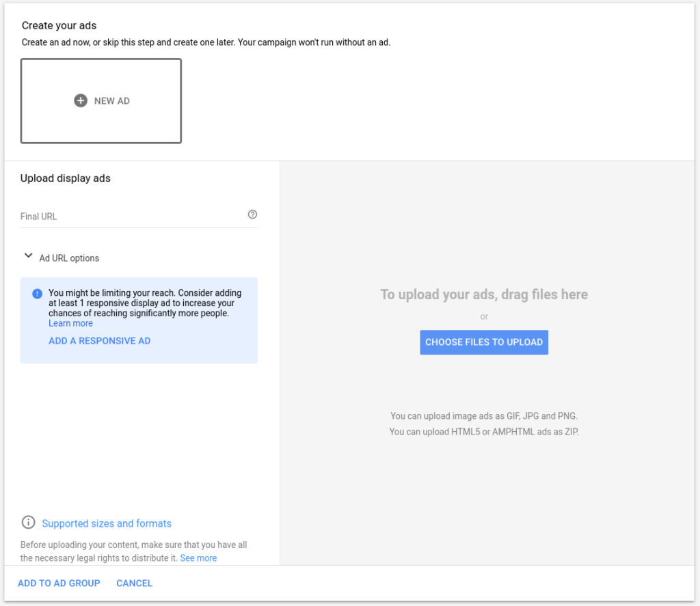Click the blue exclamation info icon
This screenshot has width=700, height=606.
pos(37,294)
